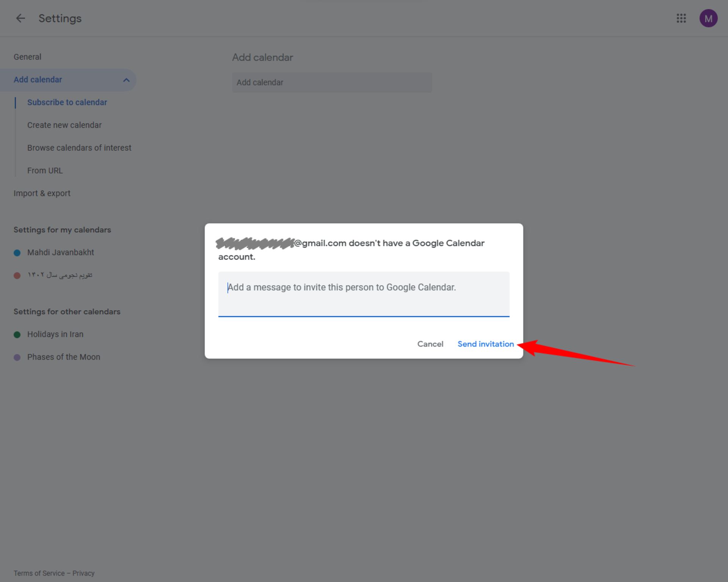The width and height of the screenshot is (728, 582).
Task: Click the purple Phases of the Moon dot
Action: [x=17, y=357]
